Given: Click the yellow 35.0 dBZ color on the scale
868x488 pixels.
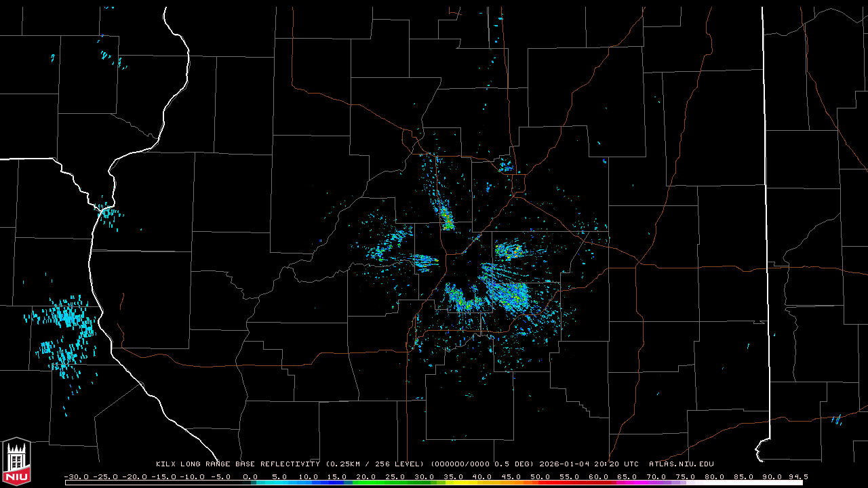Looking at the screenshot, I should click(453, 483).
